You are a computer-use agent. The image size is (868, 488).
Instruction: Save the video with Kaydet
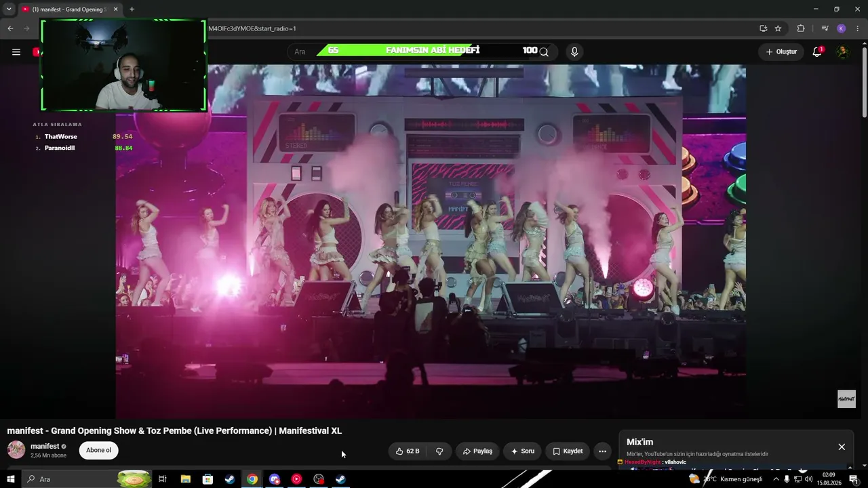[568, 451]
